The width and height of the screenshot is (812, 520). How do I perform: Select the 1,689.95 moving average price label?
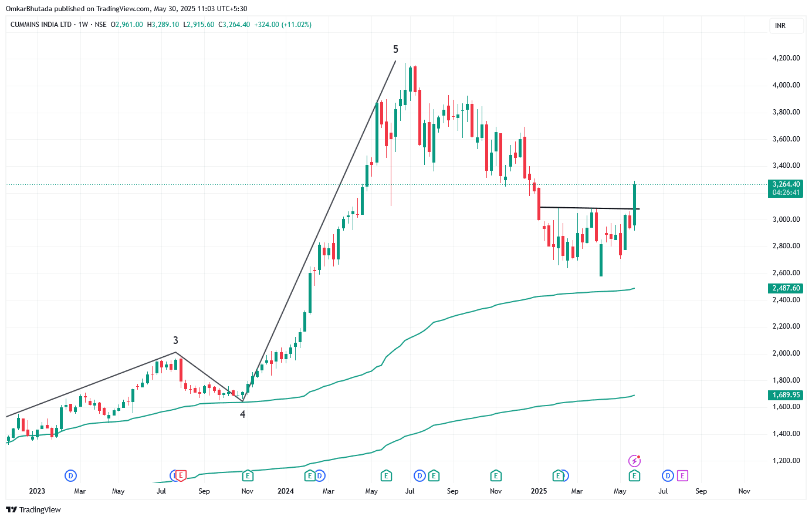tap(786, 395)
